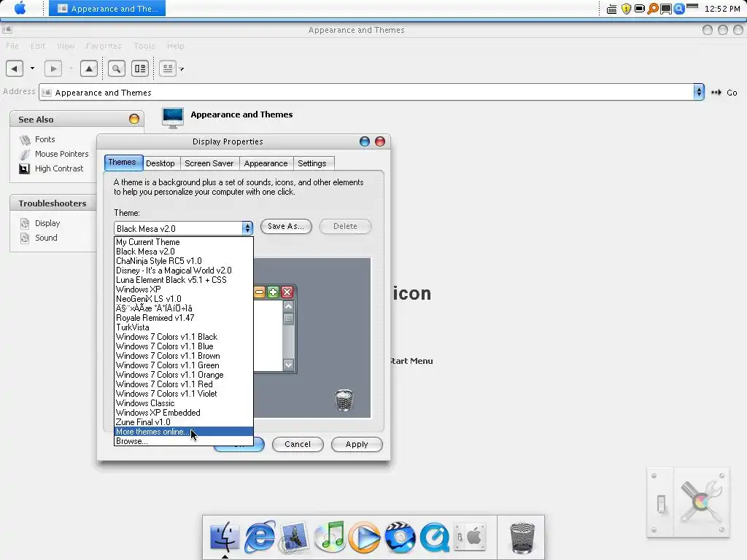Screen dimensions: 747x560
Task: Switch to the Screen Saver tab
Action: [209, 163]
